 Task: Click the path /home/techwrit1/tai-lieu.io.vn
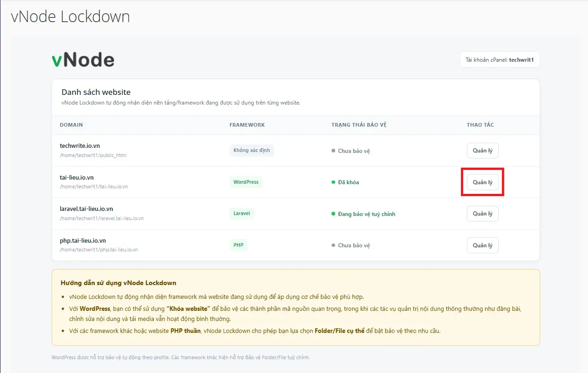click(x=94, y=187)
